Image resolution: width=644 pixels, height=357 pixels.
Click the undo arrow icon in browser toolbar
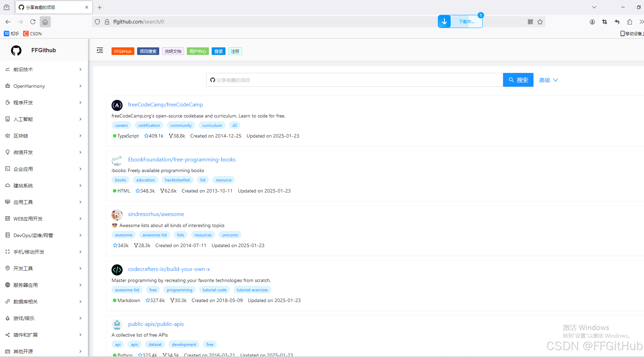(x=617, y=22)
